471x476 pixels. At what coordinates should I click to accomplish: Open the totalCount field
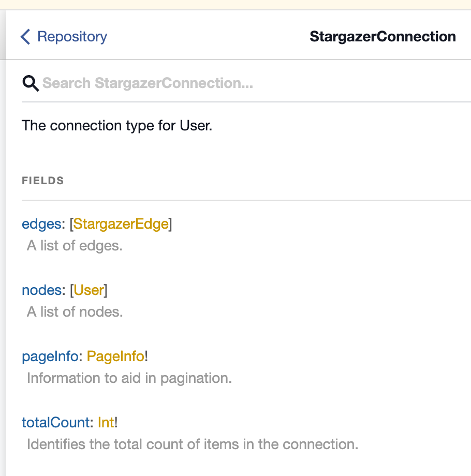pyautogui.click(x=56, y=423)
